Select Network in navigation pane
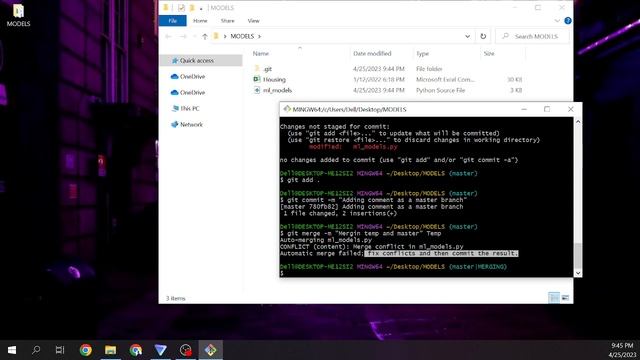This screenshot has height=360, width=640. click(x=191, y=124)
